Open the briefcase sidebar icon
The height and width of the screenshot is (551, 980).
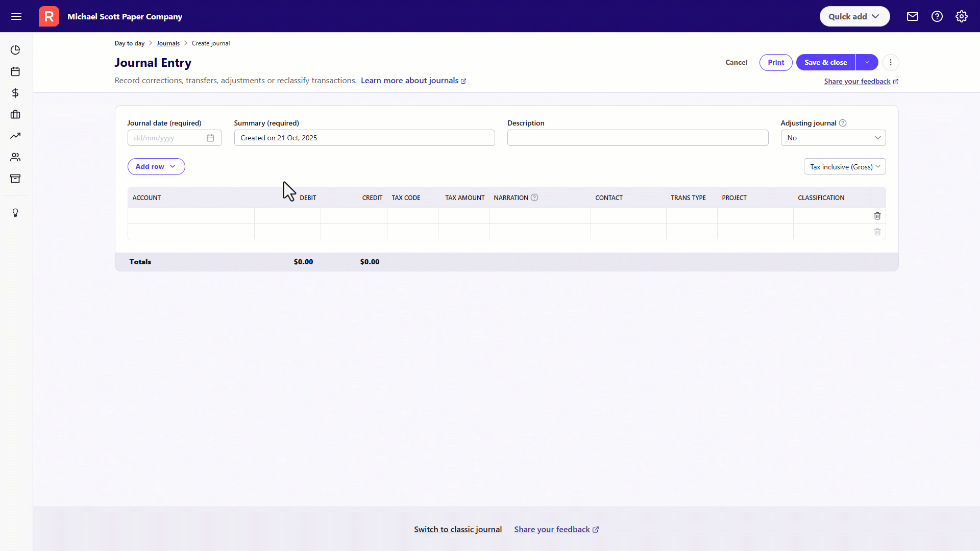coord(15,114)
